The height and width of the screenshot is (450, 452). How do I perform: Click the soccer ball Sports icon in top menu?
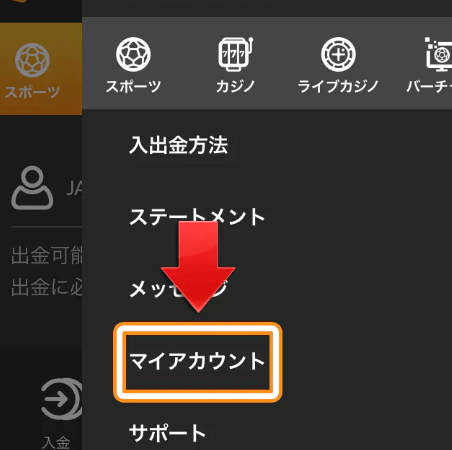pyautogui.click(x=133, y=54)
